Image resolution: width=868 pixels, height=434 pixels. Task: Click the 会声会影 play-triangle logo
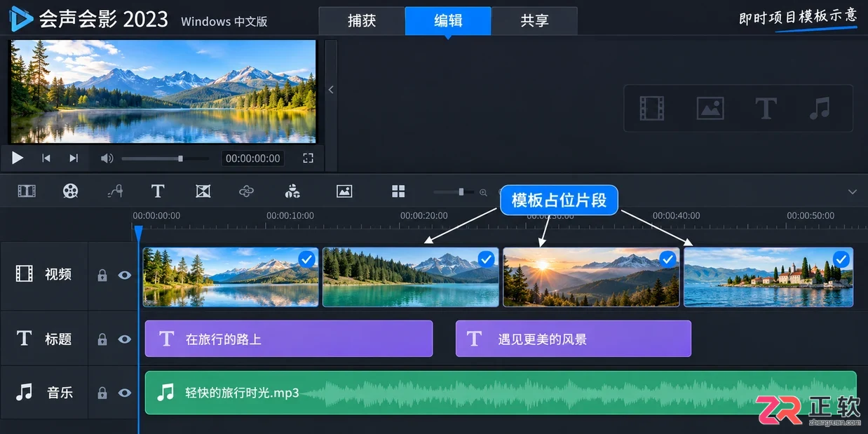pos(21,19)
